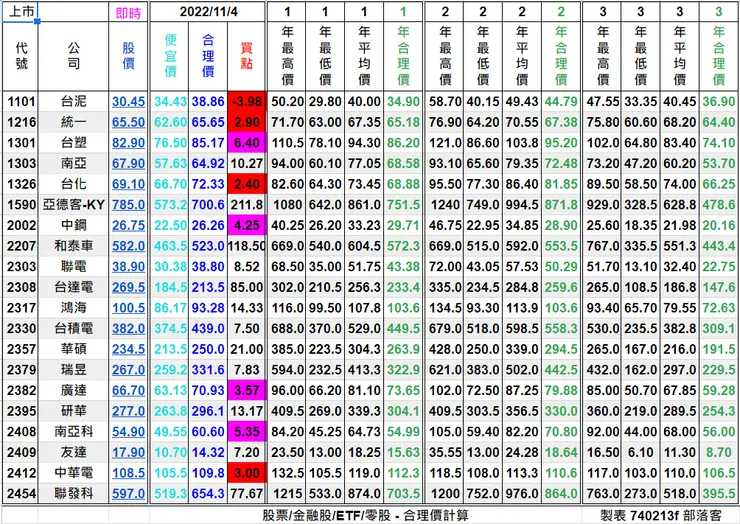Open the 54.90 price link for 南亞科
The image size is (740, 524).
click(128, 431)
